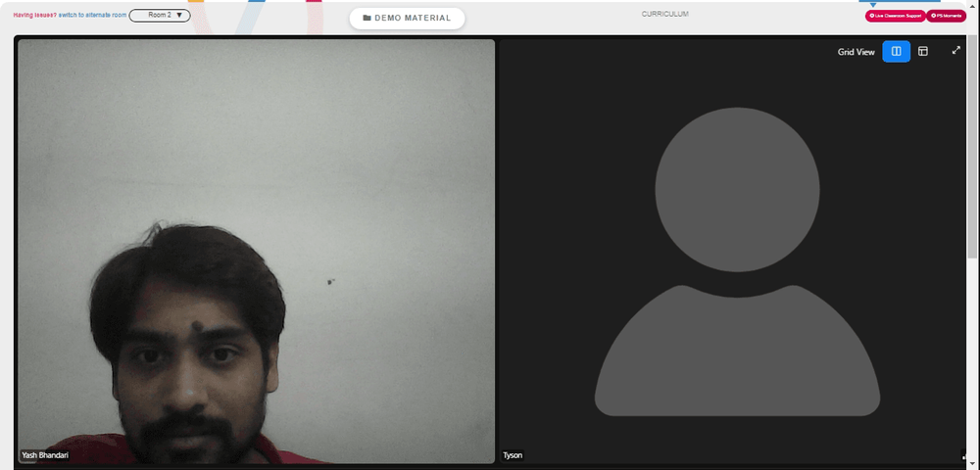The width and height of the screenshot is (980, 470).
Task: Open the Room 2 dropdown
Action: click(160, 15)
